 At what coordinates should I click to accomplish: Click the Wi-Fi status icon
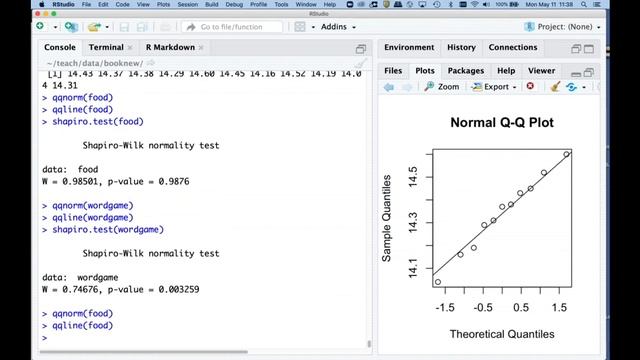[x=474, y=4]
